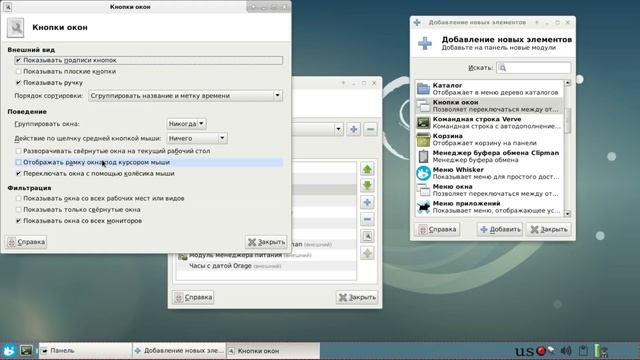This screenshot has width=640, height=360.
Task: Click move item up green arrow
Action: pos(367,169)
